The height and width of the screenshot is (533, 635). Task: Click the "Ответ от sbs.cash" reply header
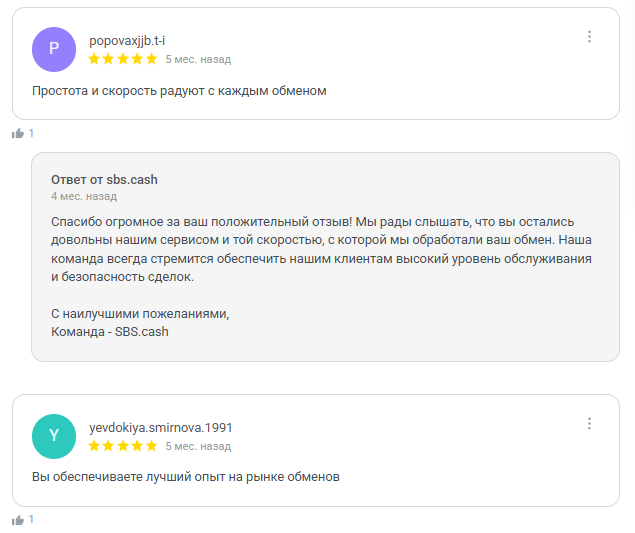104,179
